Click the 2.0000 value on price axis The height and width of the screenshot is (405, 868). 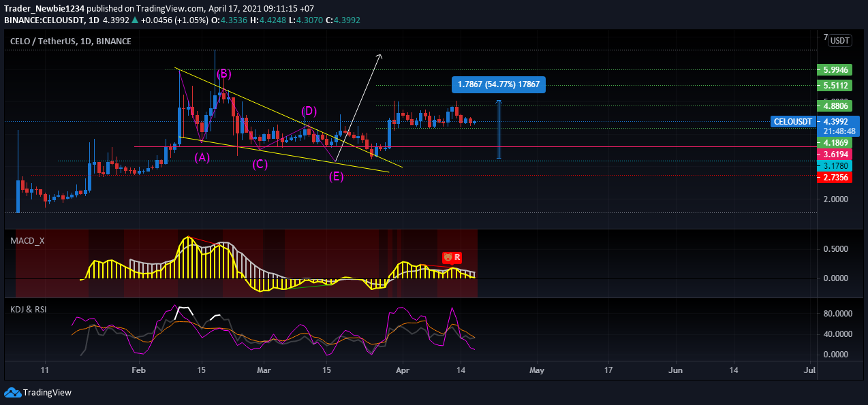pos(835,199)
